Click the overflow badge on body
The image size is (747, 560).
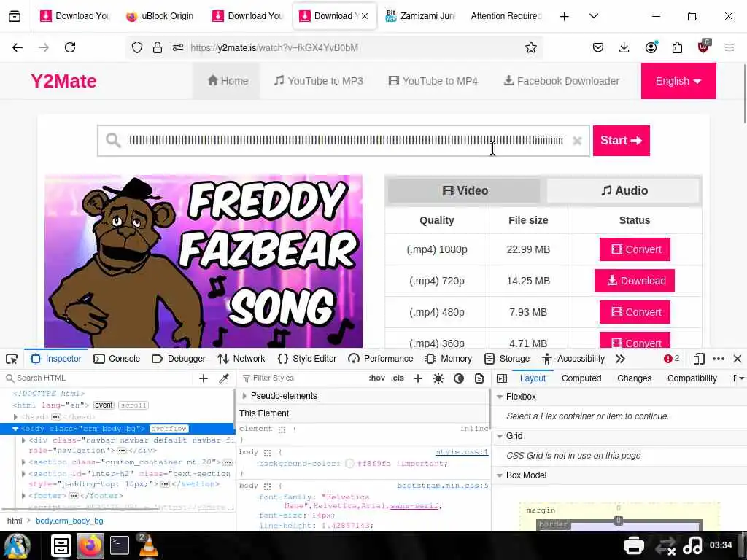(169, 429)
